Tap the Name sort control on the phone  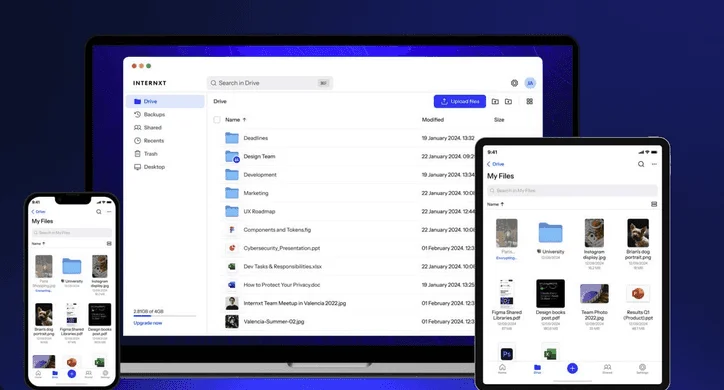point(38,243)
